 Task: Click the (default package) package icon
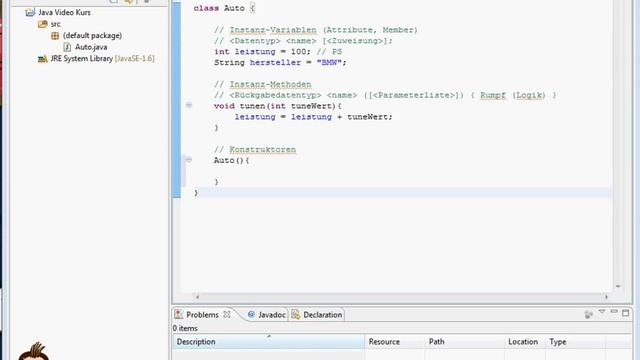click(55, 36)
